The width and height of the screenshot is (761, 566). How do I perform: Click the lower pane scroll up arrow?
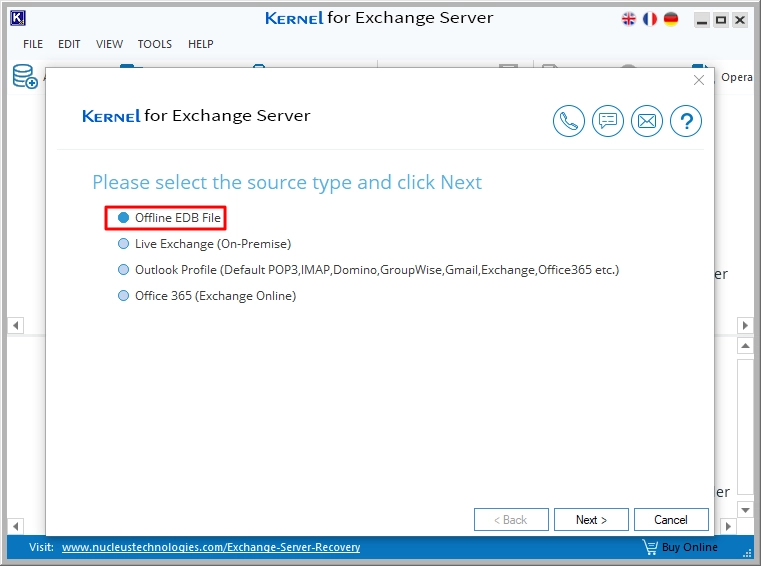click(745, 346)
